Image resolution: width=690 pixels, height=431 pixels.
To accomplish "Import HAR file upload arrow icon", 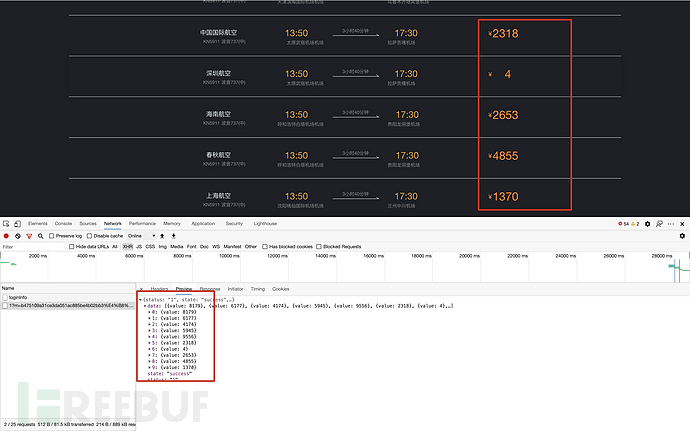I will coord(162,236).
